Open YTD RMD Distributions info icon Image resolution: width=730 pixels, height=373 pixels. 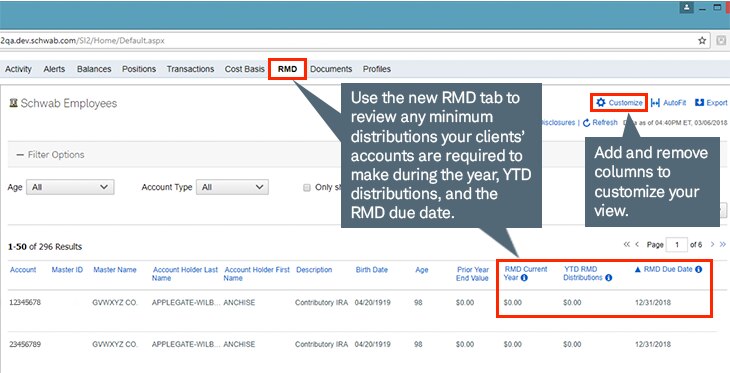tap(608, 278)
